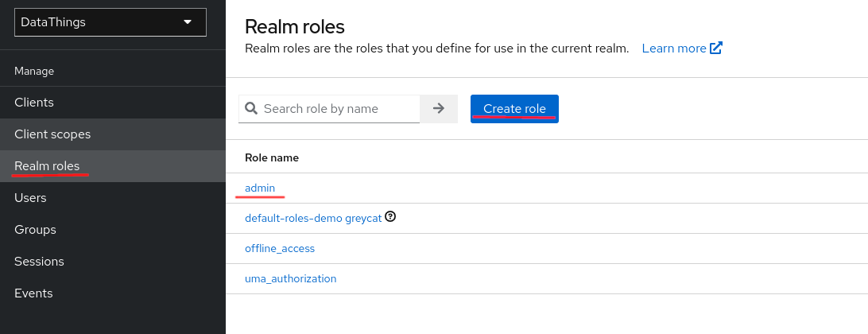Focus the Search role by name field
This screenshot has width=868, height=334.
(329, 109)
